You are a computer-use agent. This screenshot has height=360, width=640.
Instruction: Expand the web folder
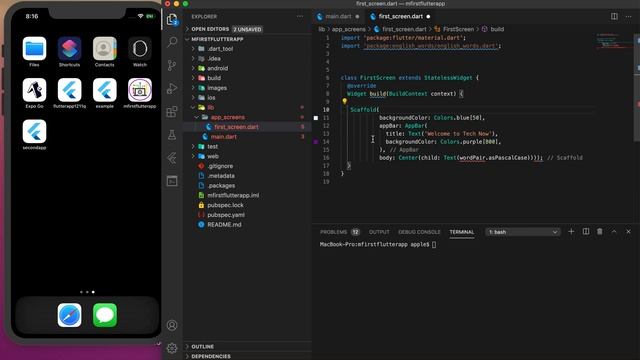247,156
